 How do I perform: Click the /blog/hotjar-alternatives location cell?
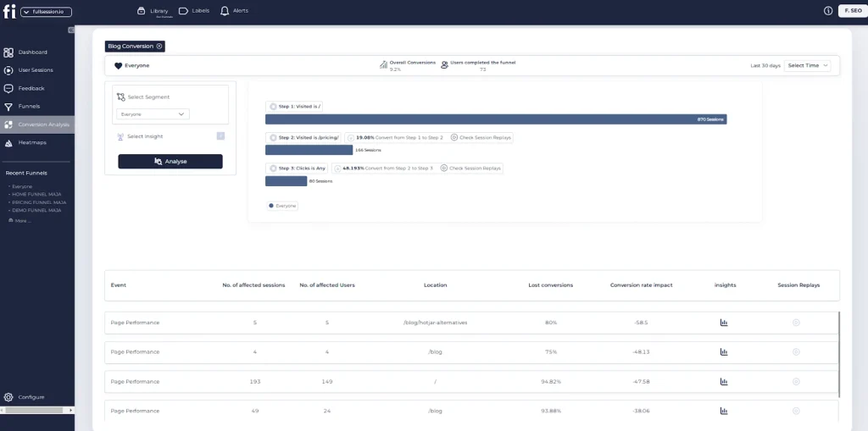(x=435, y=323)
